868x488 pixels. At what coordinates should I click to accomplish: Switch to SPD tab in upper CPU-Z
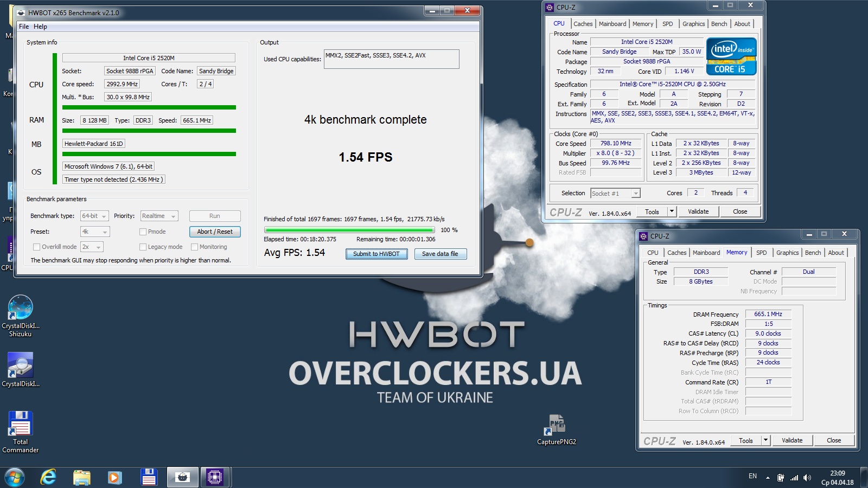[x=668, y=24]
